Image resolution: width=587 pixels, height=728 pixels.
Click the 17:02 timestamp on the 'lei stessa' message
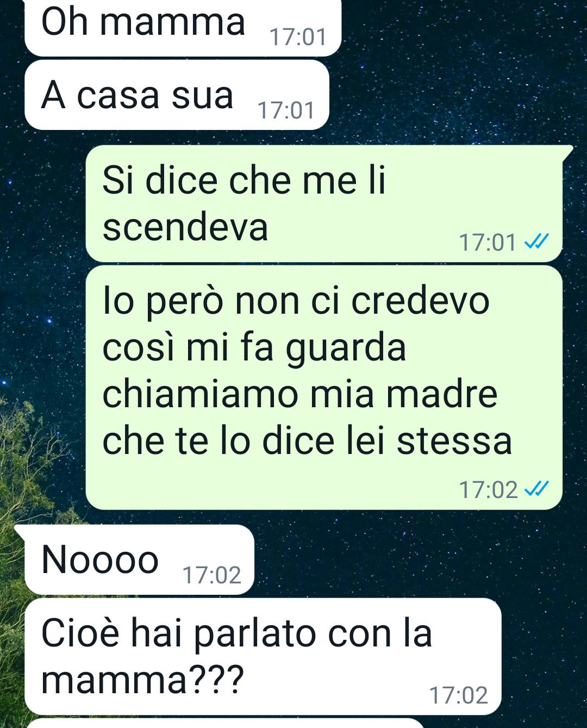pos(488,489)
